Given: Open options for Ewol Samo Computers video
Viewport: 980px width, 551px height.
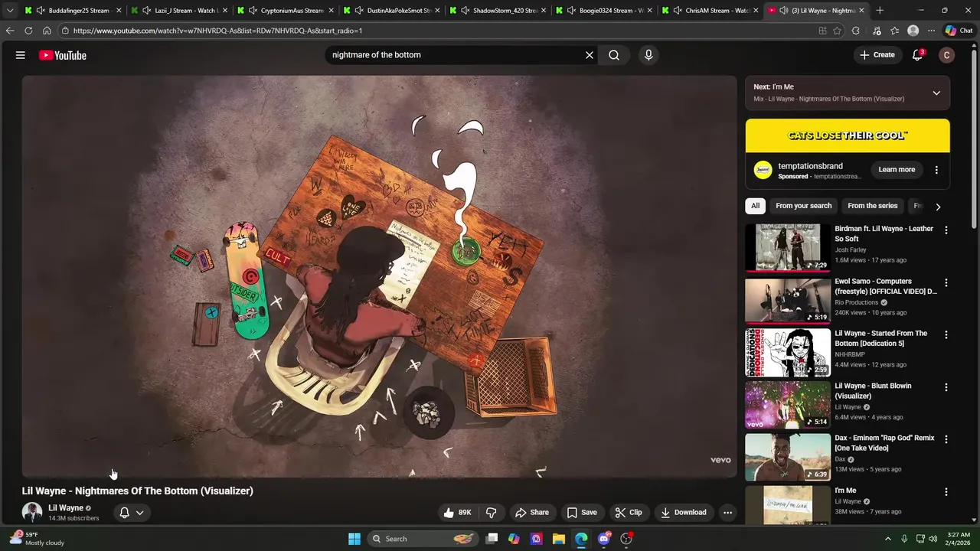Looking at the screenshot, I should pos(946,283).
